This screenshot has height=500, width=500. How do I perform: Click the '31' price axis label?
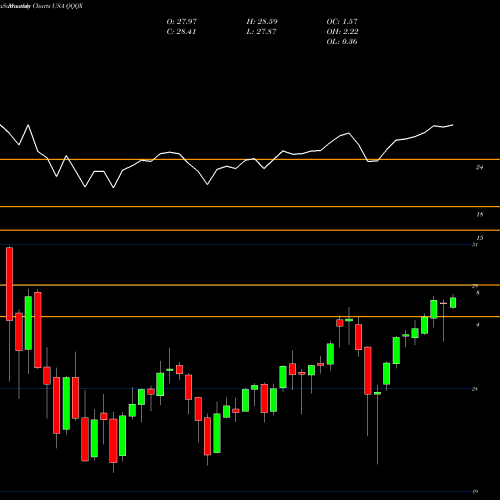click(x=475, y=245)
